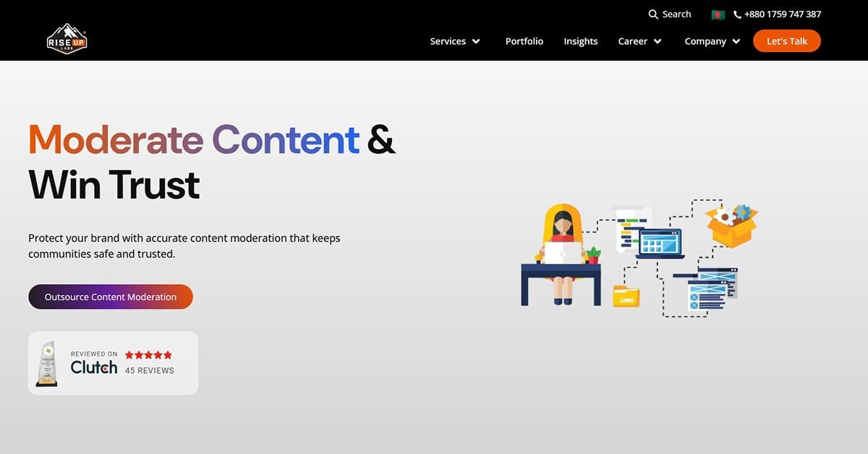The height and width of the screenshot is (454, 868).
Task: Click the 'Moderate Content &' heading
Action: click(212, 140)
